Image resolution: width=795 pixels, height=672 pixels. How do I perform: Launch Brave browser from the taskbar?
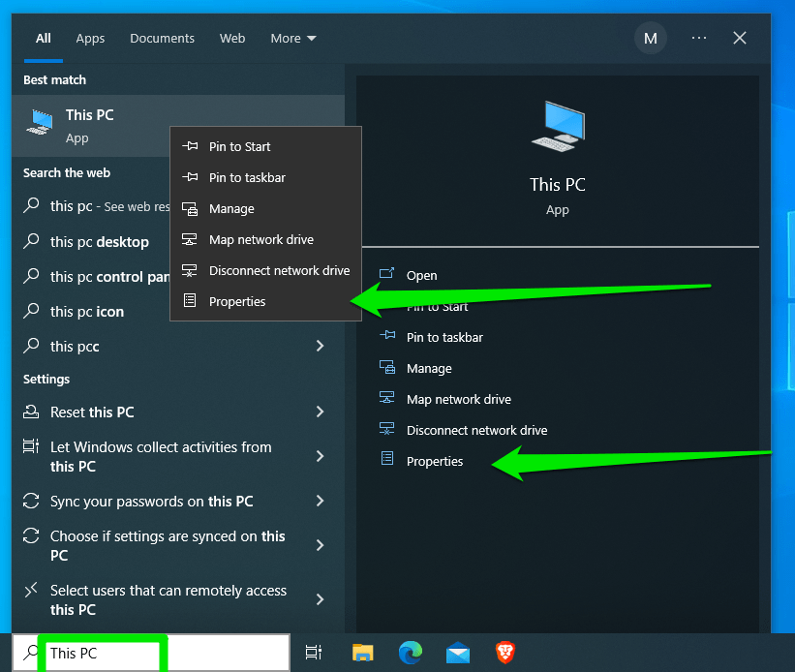pos(505,653)
